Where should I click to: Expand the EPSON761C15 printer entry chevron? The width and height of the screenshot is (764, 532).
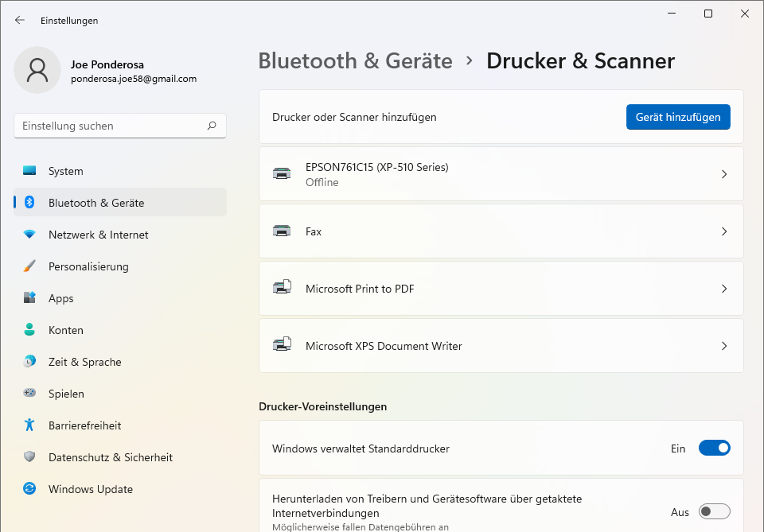click(723, 174)
